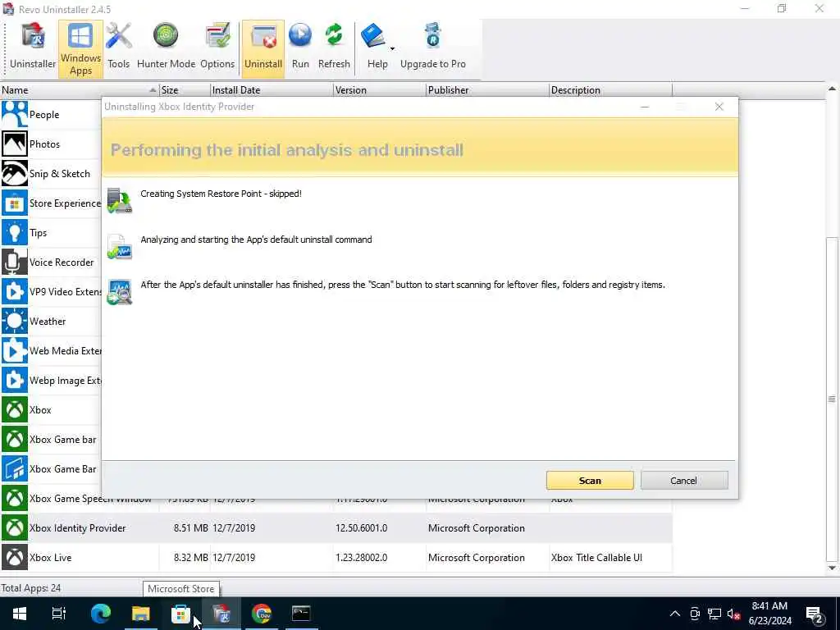The image size is (840, 630).
Task: Select the blue Xbox Game Bar icon
Action: click(x=15, y=468)
